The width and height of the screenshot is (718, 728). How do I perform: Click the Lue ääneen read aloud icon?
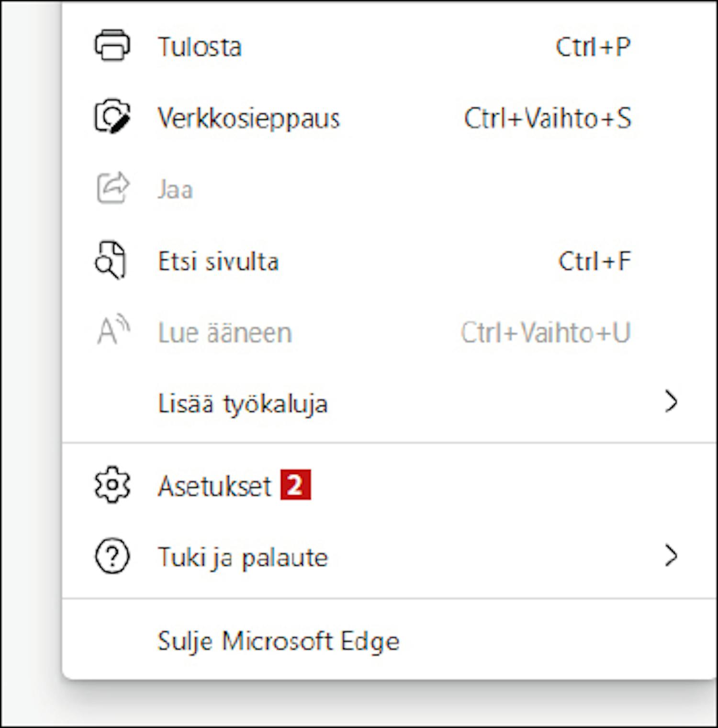(113, 331)
